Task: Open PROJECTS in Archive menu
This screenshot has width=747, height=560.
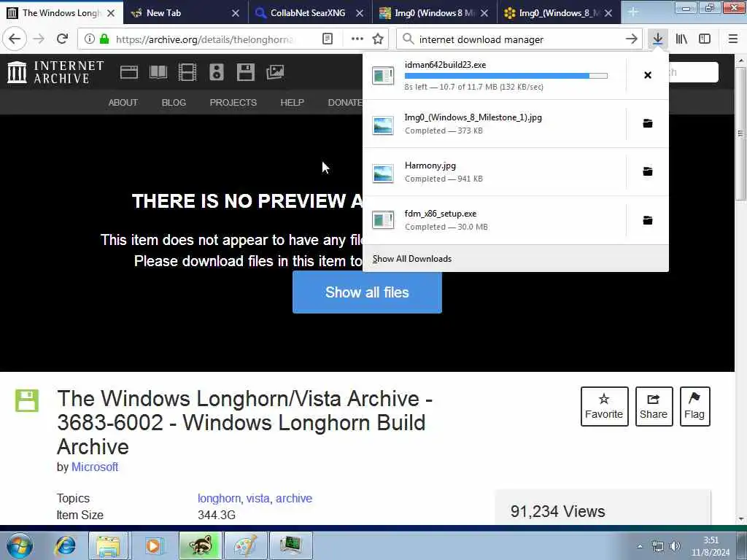Action: pyautogui.click(x=233, y=102)
